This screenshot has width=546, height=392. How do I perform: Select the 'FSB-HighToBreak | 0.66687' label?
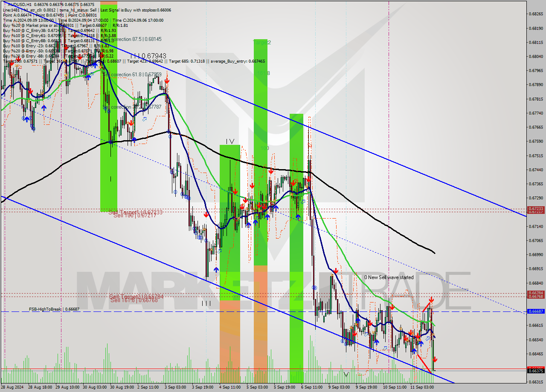(54, 309)
